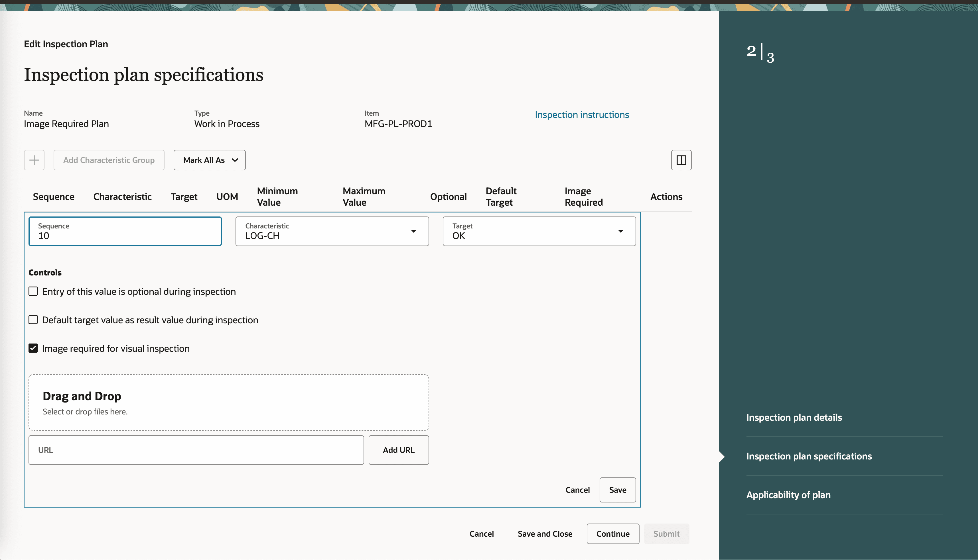Uncheck Image required for visual inspection

(33, 348)
